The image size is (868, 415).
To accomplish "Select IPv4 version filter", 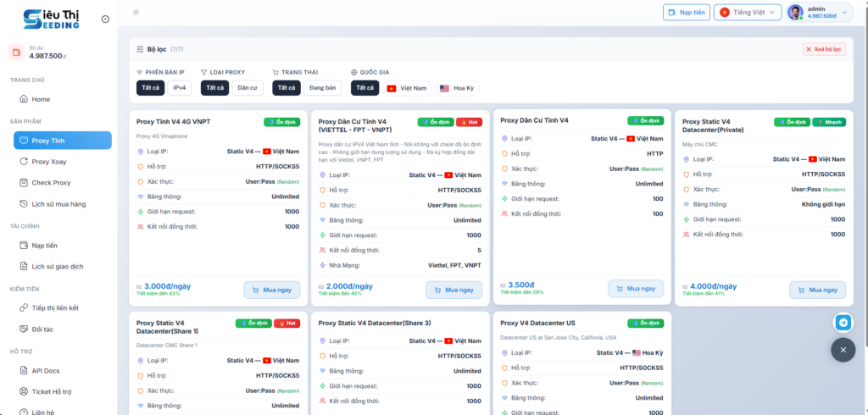I will pos(180,88).
